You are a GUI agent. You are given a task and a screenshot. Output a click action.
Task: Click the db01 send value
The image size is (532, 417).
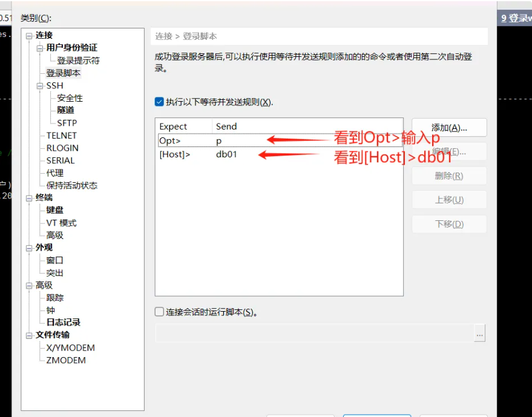click(226, 154)
